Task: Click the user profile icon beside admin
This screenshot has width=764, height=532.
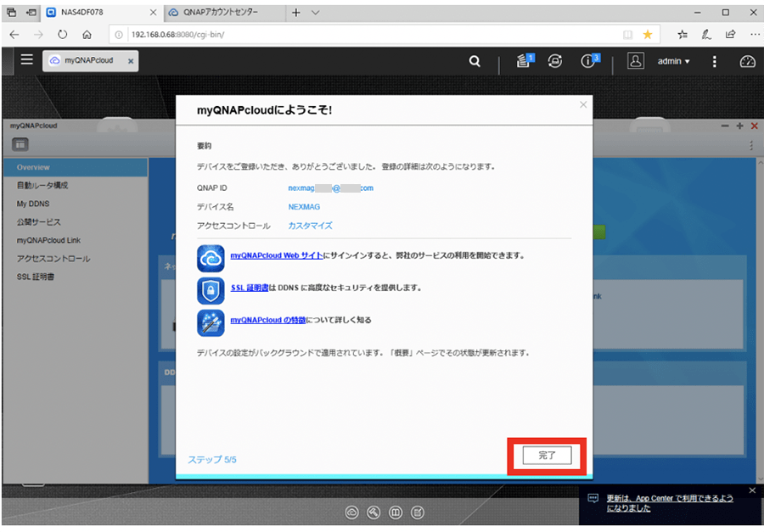Action: coord(635,61)
